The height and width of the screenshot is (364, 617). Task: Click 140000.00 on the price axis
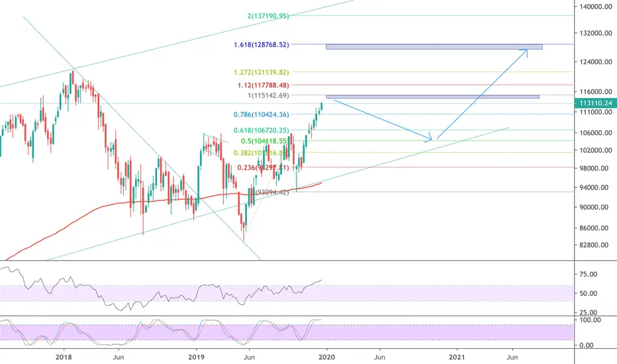pos(596,7)
